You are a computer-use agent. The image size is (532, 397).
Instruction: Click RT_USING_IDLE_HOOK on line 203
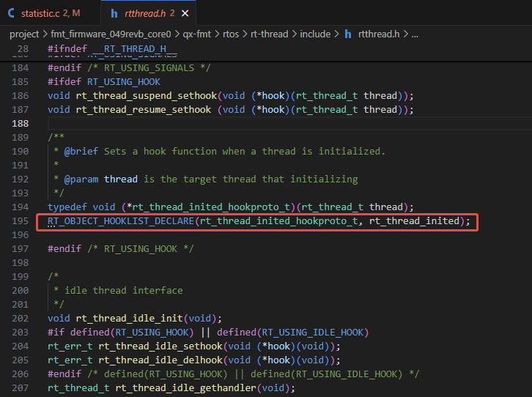(x=312, y=333)
